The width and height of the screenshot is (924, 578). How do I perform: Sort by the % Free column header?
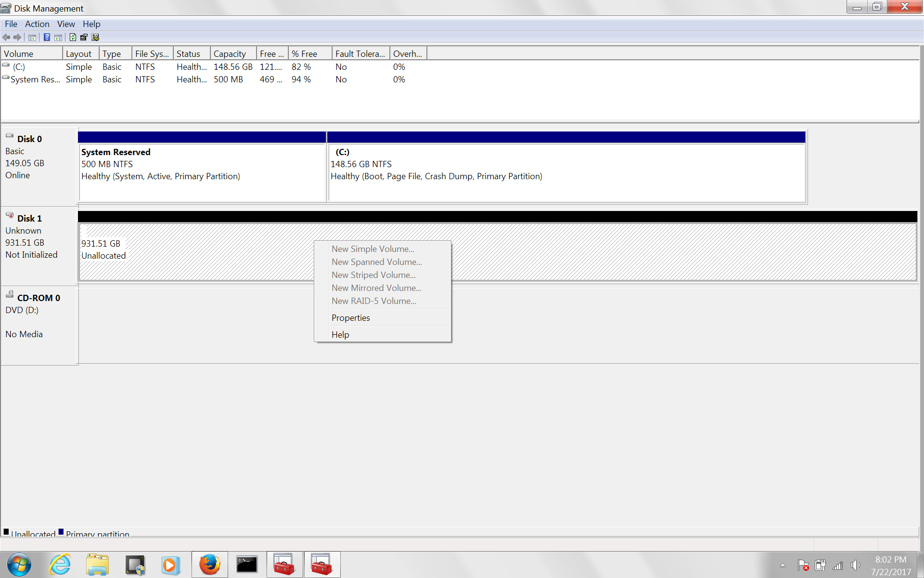click(x=310, y=54)
